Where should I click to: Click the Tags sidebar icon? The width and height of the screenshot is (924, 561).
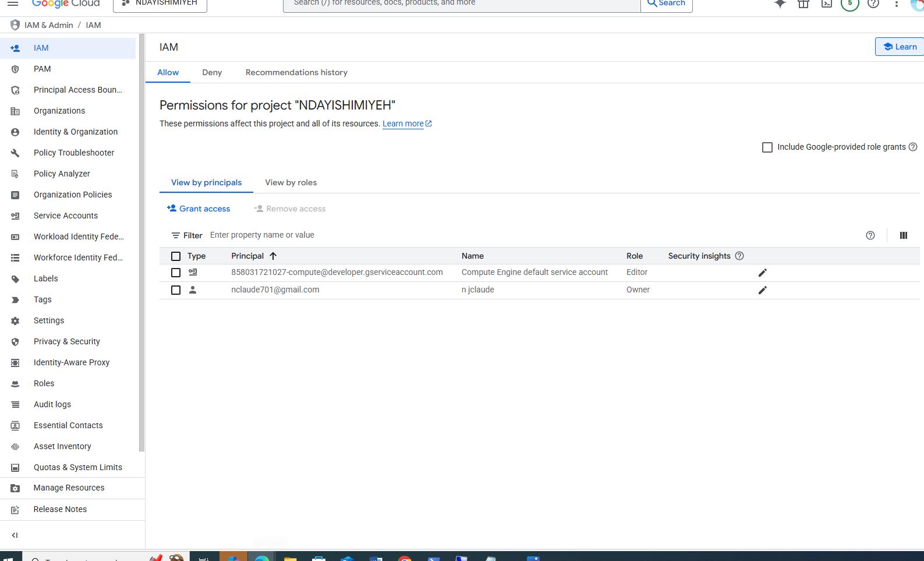click(x=15, y=299)
